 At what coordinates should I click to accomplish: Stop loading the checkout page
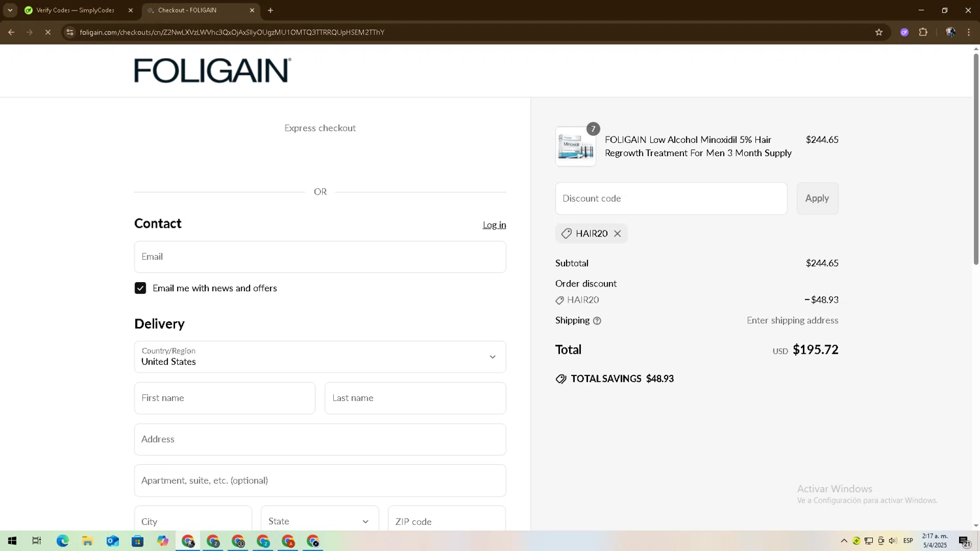pos(48,32)
